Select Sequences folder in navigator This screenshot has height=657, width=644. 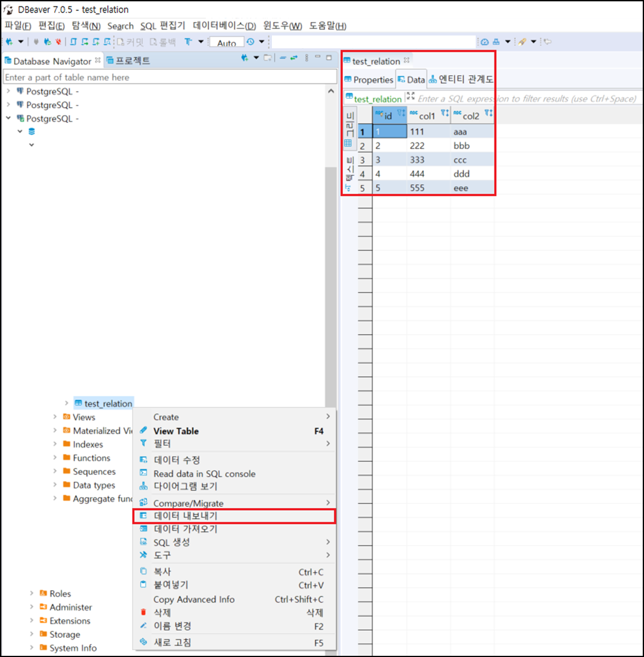pos(94,471)
